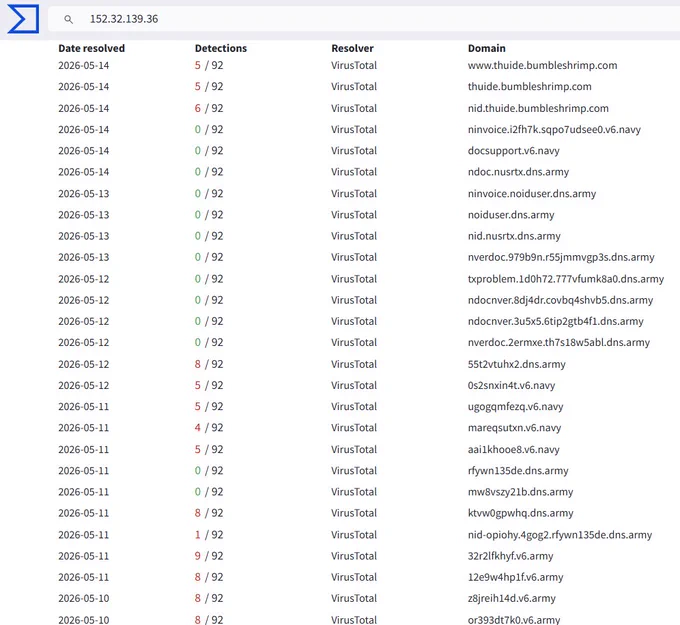Select domain nverdoc.2ermxe.th7s18w5abl.dns.army
This screenshot has height=625, width=680.
click(x=559, y=343)
